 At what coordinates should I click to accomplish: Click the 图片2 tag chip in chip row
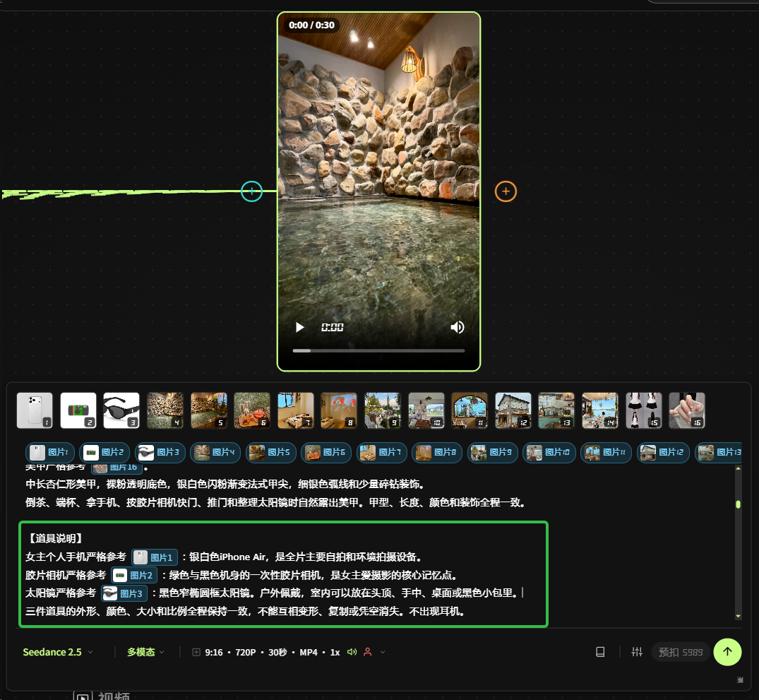click(x=104, y=453)
